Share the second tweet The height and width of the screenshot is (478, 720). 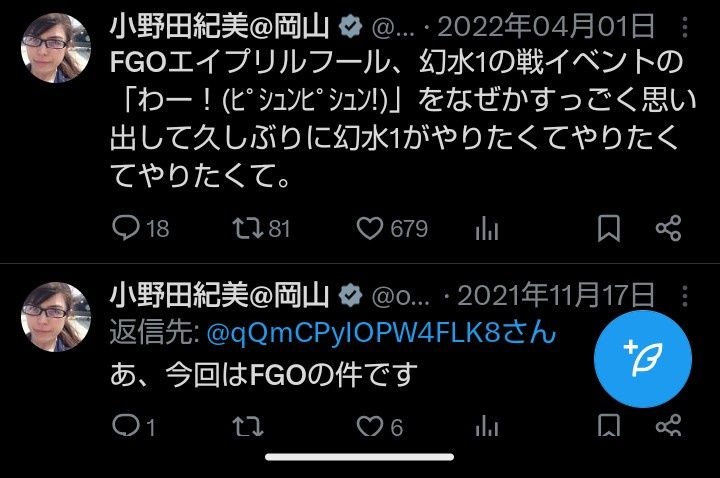click(668, 426)
